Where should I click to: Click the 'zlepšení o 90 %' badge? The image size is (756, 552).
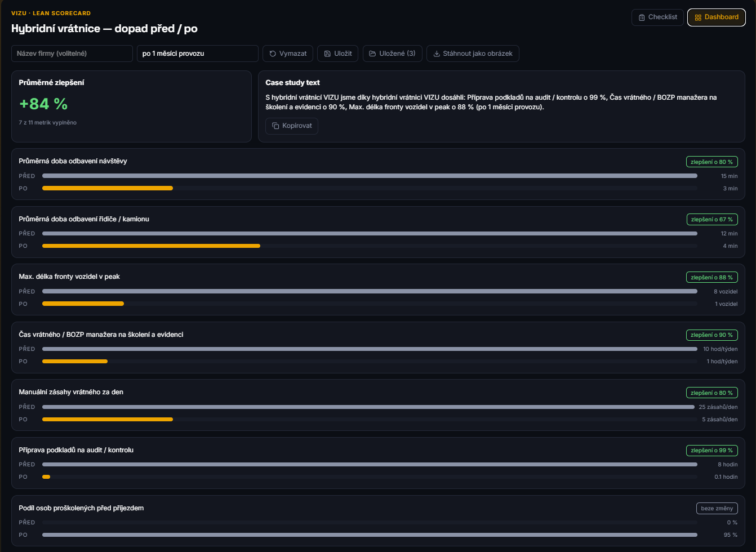712,335
